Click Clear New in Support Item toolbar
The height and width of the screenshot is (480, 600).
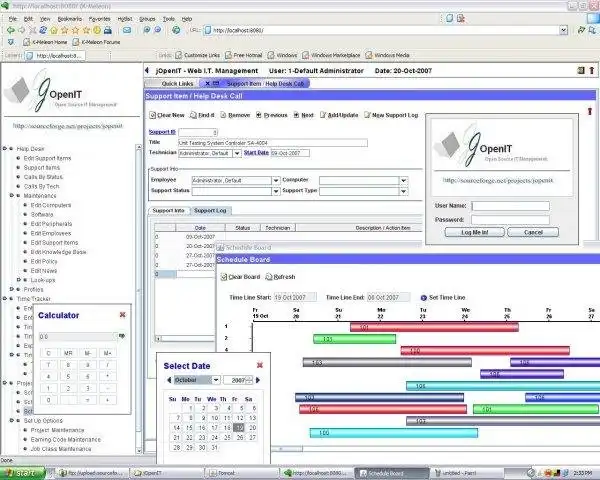click(167, 115)
